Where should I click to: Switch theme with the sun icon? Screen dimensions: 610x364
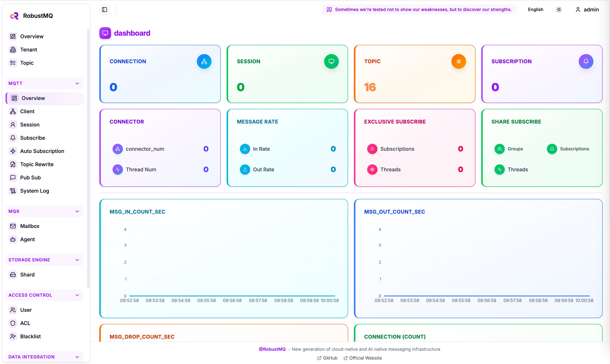pyautogui.click(x=559, y=10)
